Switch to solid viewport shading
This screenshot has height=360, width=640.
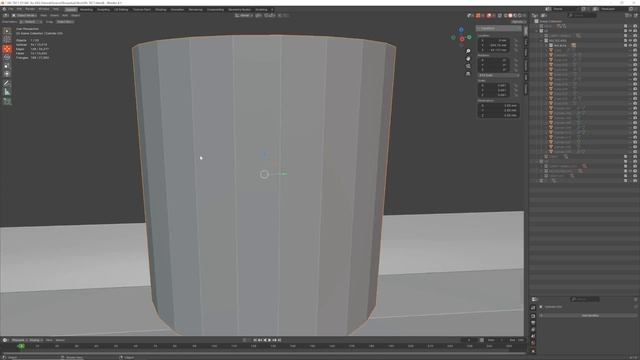click(x=510, y=16)
